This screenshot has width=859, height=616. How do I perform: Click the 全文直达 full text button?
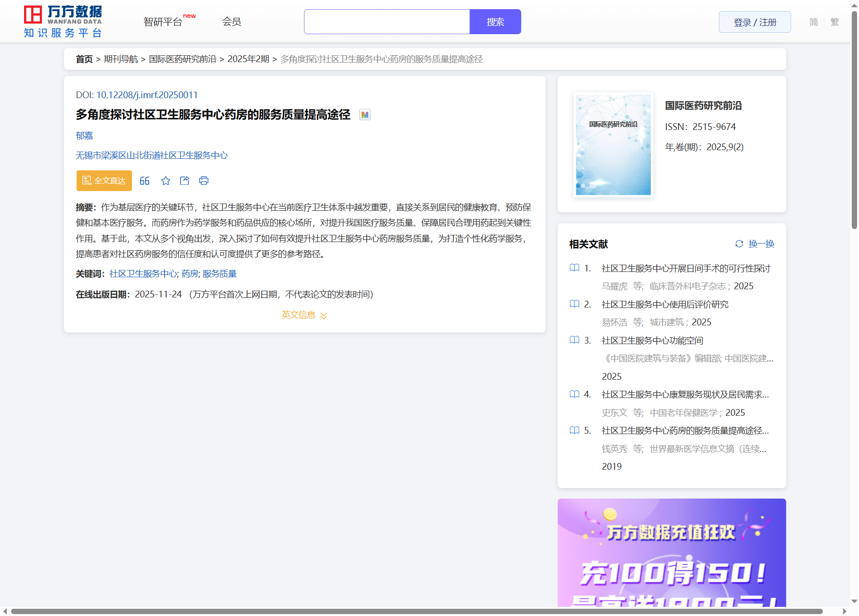[x=104, y=181]
